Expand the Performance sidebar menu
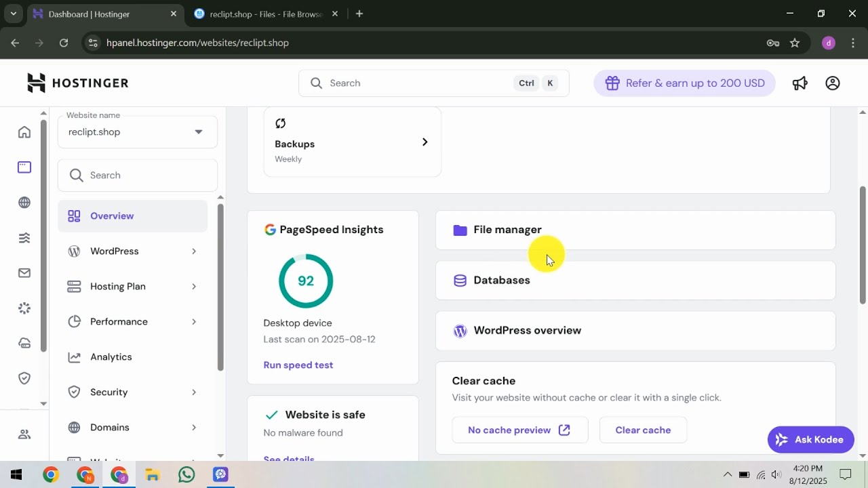Viewport: 868px width, 488px height. [132, 321]
